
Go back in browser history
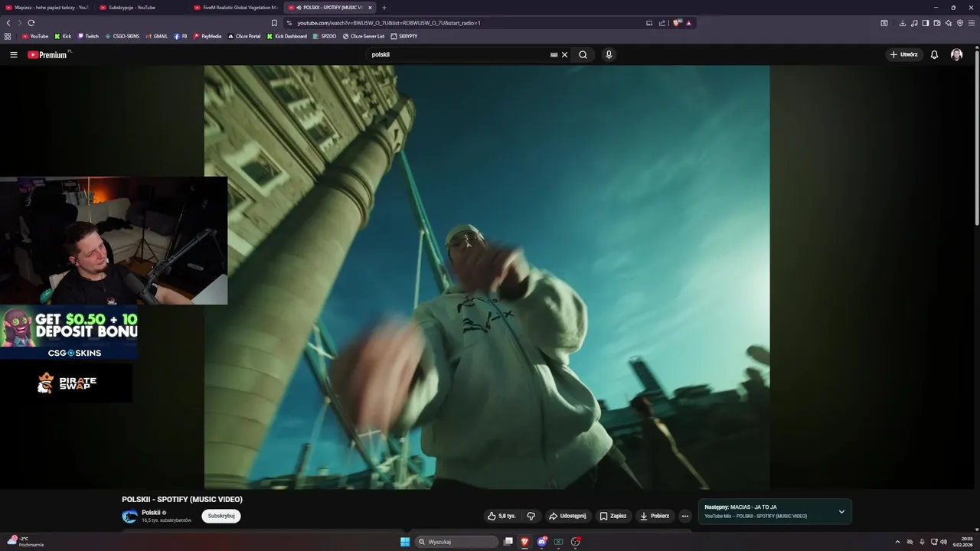[x=8, y=23]
